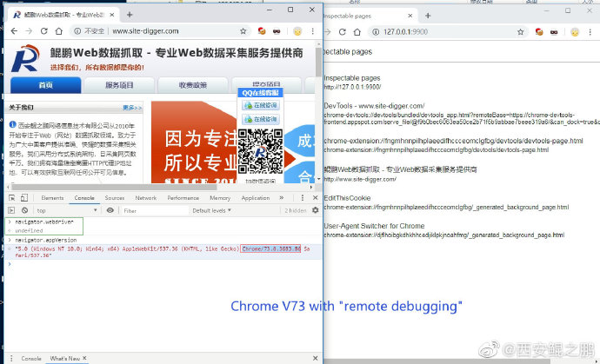Click the first 在线咨询 QQ button

pos(261,105)
